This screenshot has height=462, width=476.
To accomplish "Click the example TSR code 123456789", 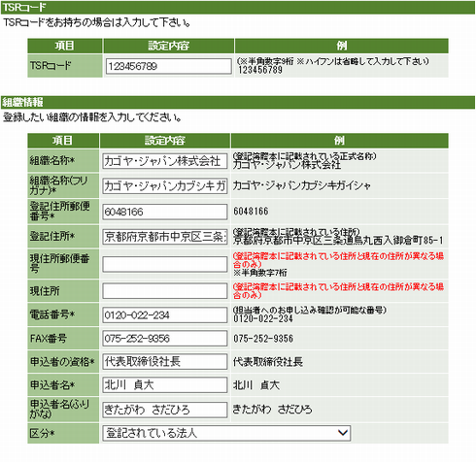I will click(260, 70).
